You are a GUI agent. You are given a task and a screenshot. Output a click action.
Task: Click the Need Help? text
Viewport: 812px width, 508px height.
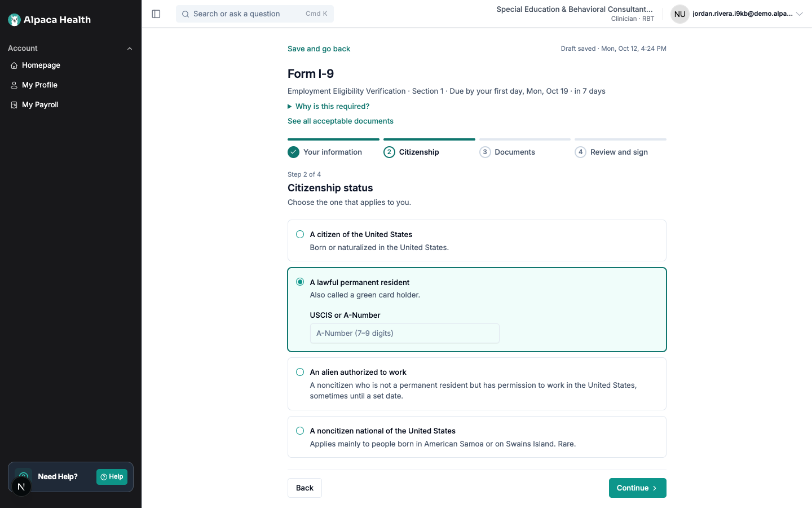(58, 477)
